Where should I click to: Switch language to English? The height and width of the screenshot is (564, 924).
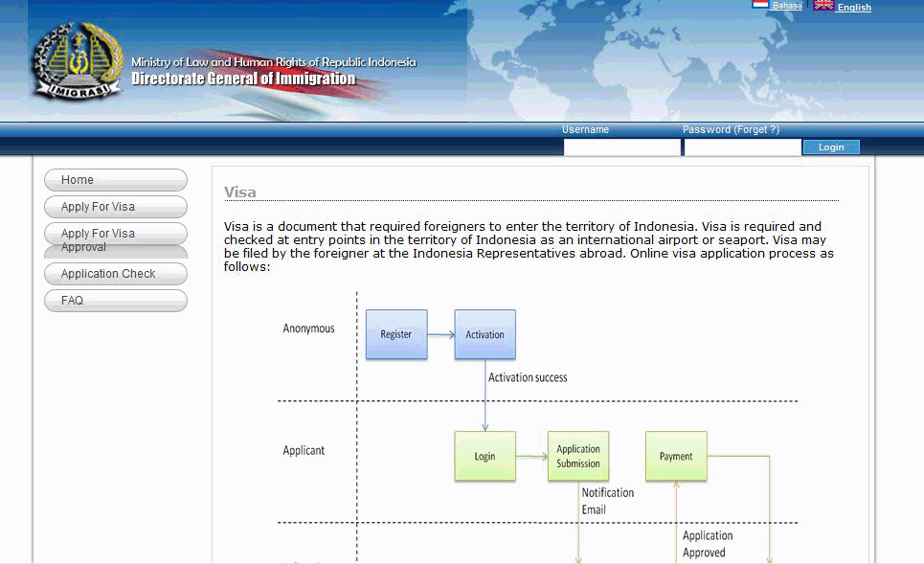pos(854,8)
